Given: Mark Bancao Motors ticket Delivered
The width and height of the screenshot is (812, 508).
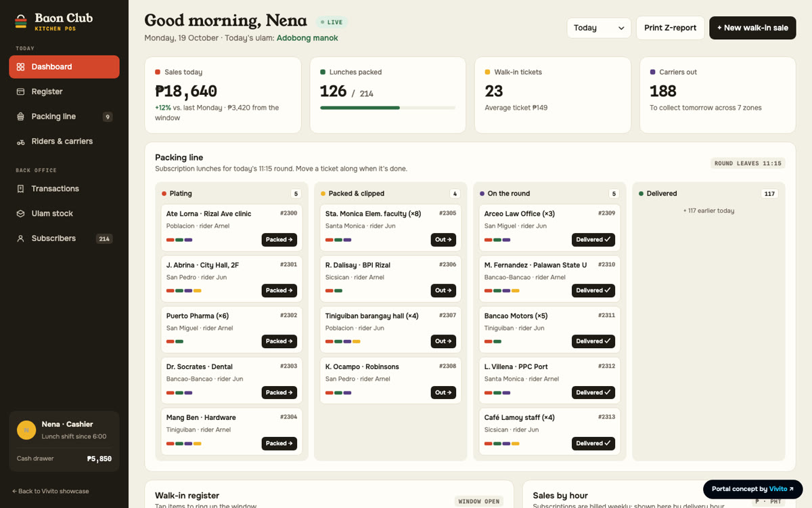Looking at the screenshot, I should tap(593, 341).
